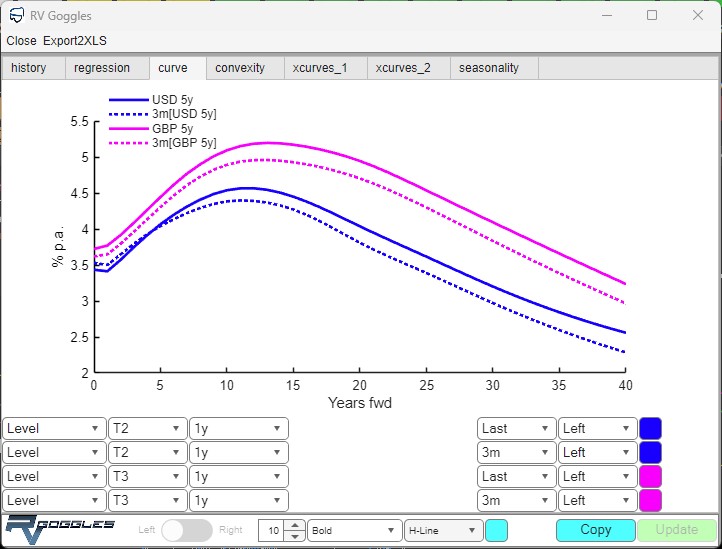The width and height of the screenshot is (722, 549).
Task: Open fourth row 3m dropdown
Action: point(516,500)
